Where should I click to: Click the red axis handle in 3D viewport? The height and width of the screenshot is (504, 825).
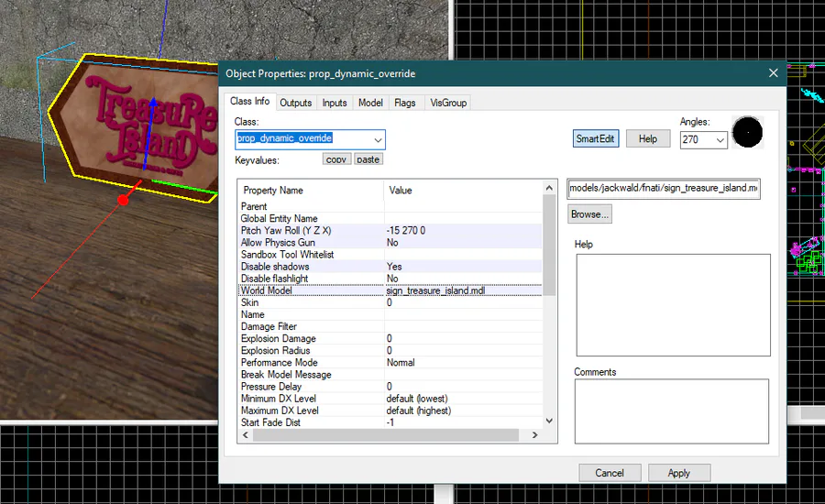coord(123,200)
